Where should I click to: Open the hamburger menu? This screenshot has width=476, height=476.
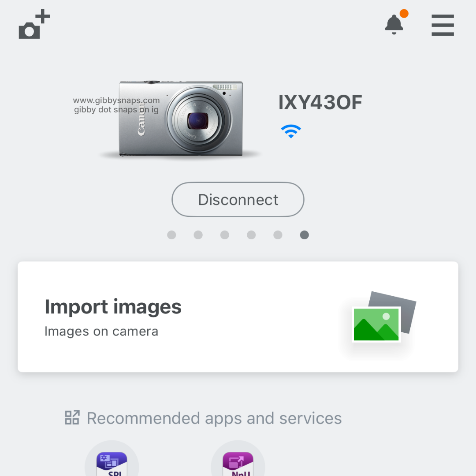[443, 25]
